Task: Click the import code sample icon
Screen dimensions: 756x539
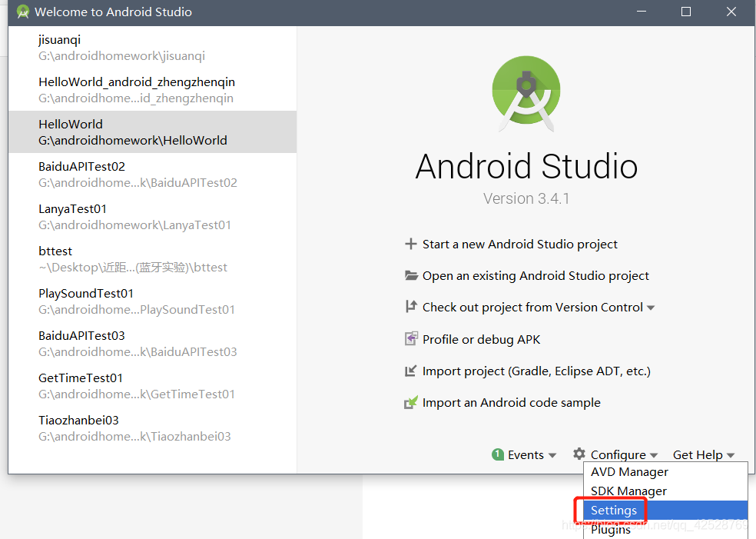Action: pos(411,402)
